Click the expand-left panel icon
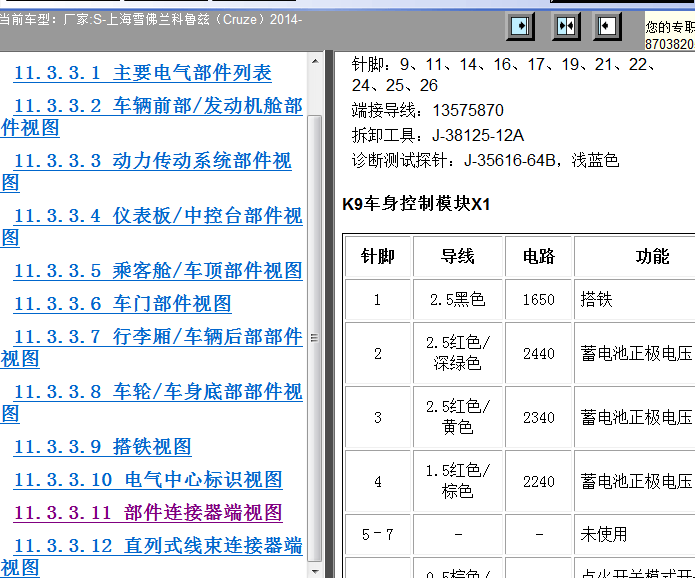The image size is (695, 578). tap(607, 26)
